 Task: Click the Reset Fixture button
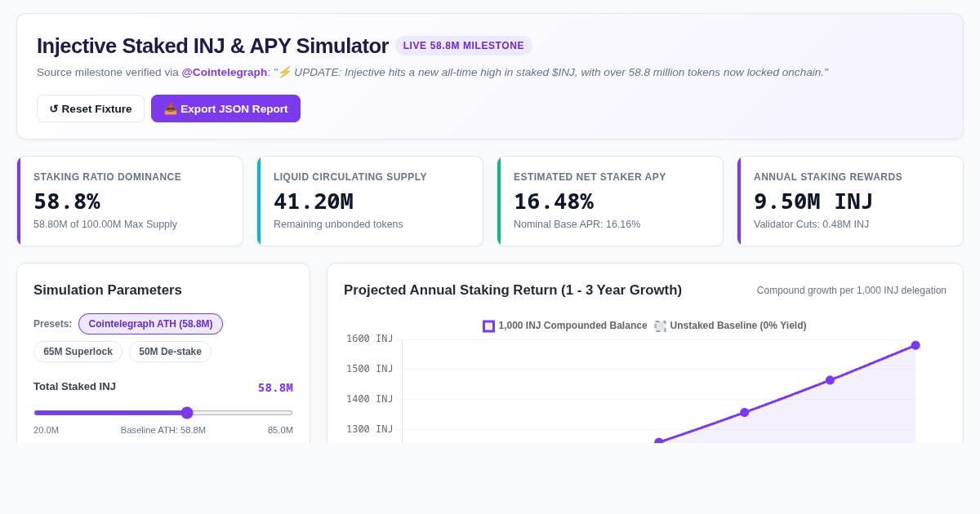tap(91, 109)
